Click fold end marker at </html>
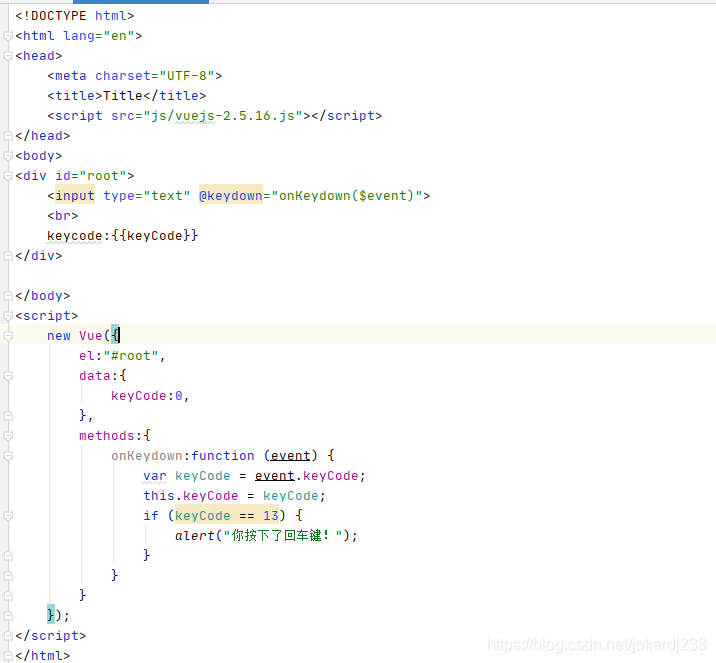Screen dimensions: 716x663 point(8,656)
